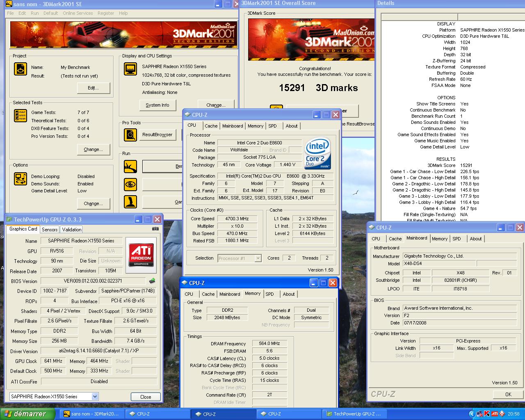
Task: Open the Edit menu in 3DMark2001
Action: point(22,13)
